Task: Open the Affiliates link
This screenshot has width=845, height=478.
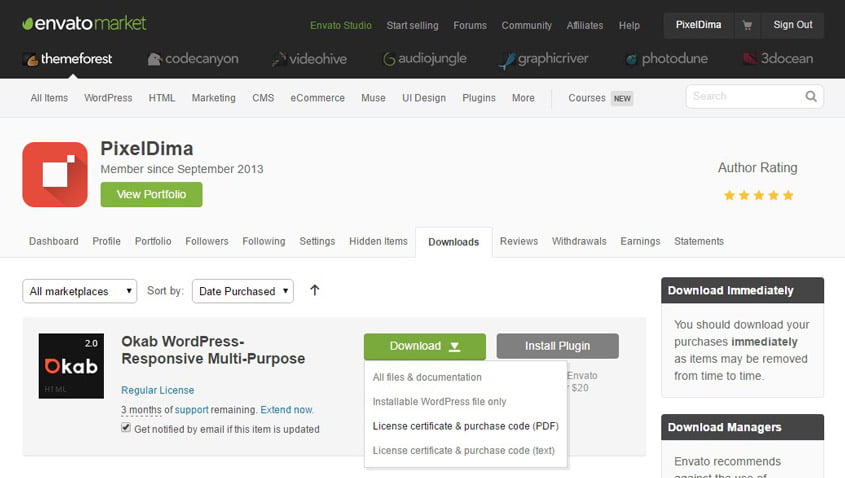Action: point(585,25)
